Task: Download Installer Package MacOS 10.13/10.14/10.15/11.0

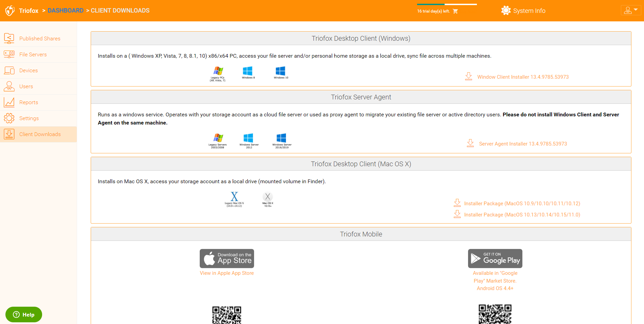Action: pyautogui.click(x=522, y=215)
